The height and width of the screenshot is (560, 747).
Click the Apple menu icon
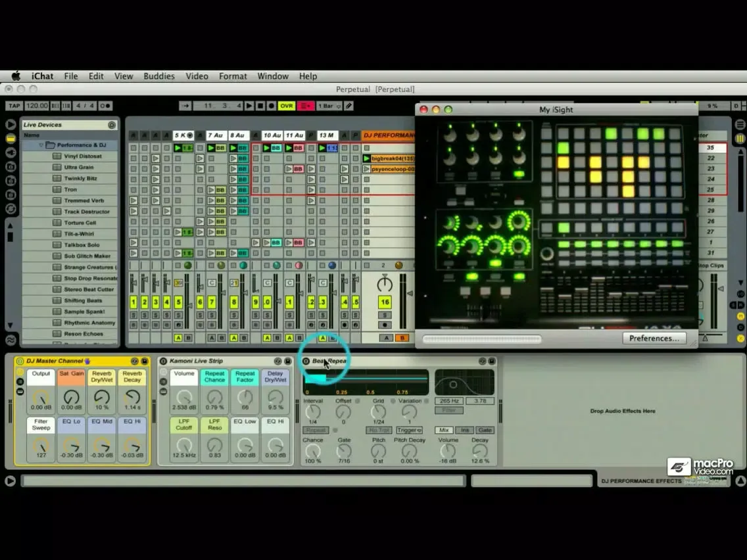point(16,76)
